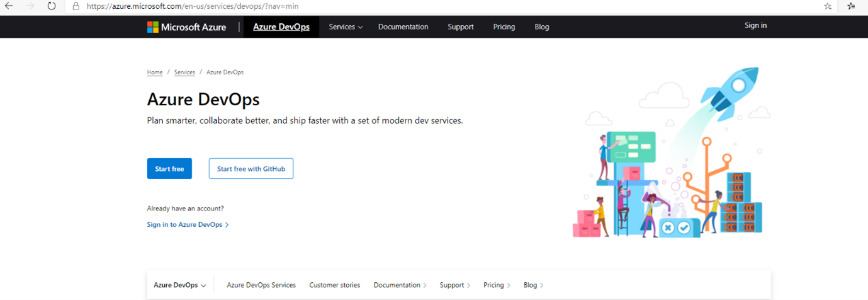Click the browser back arrow
868x300 pixels.
coord(9,6)
